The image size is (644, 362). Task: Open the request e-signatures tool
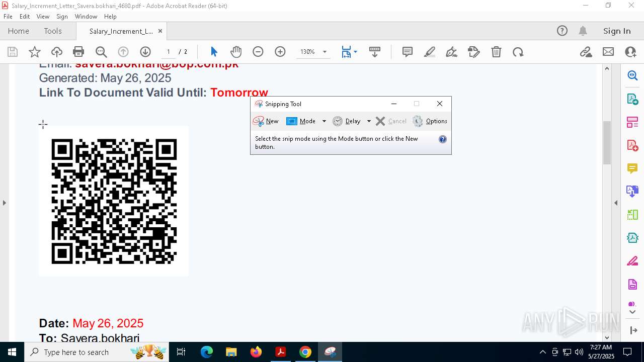coord(474,52)
